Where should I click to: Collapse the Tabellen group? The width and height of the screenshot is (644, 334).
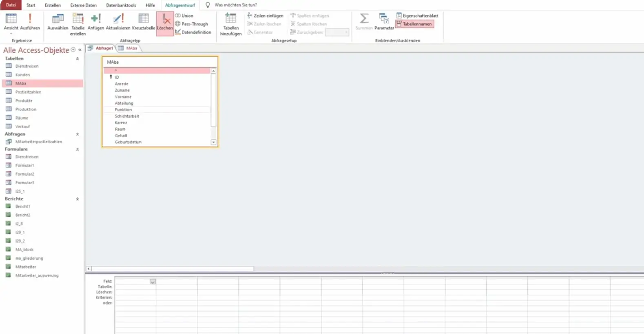[x=77, y=59]
